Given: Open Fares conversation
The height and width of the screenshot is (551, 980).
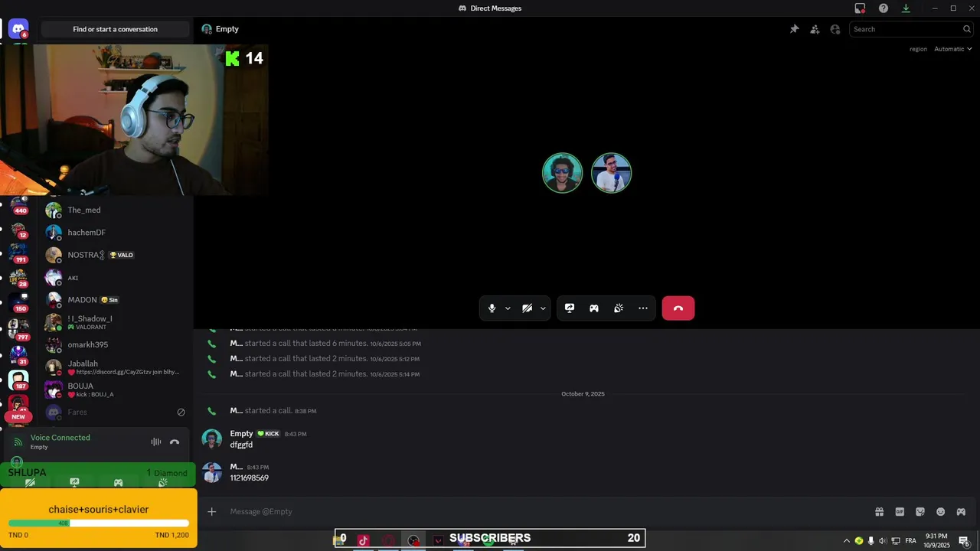Looking at the screenshot, I should [x=115, y=412].
